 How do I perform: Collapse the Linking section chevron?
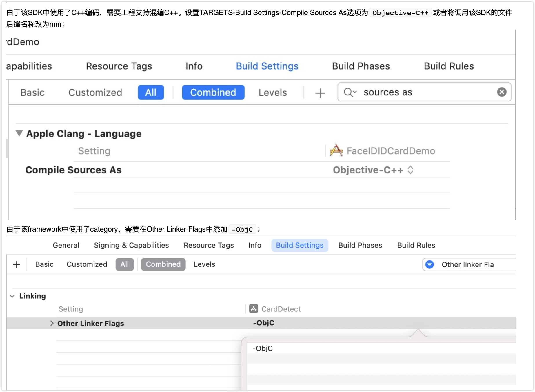point(12,296)
